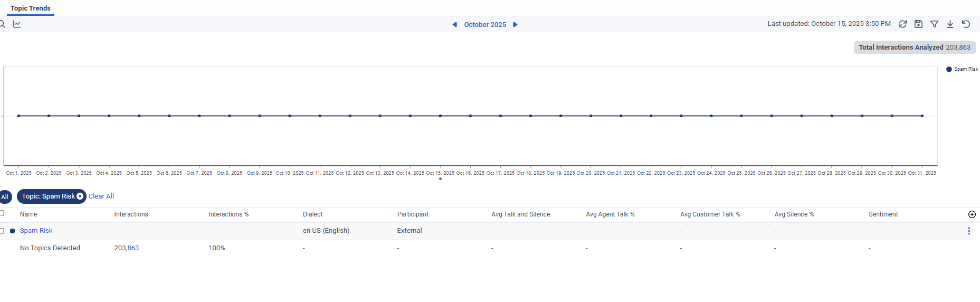Advance to next month arrow

516,25
